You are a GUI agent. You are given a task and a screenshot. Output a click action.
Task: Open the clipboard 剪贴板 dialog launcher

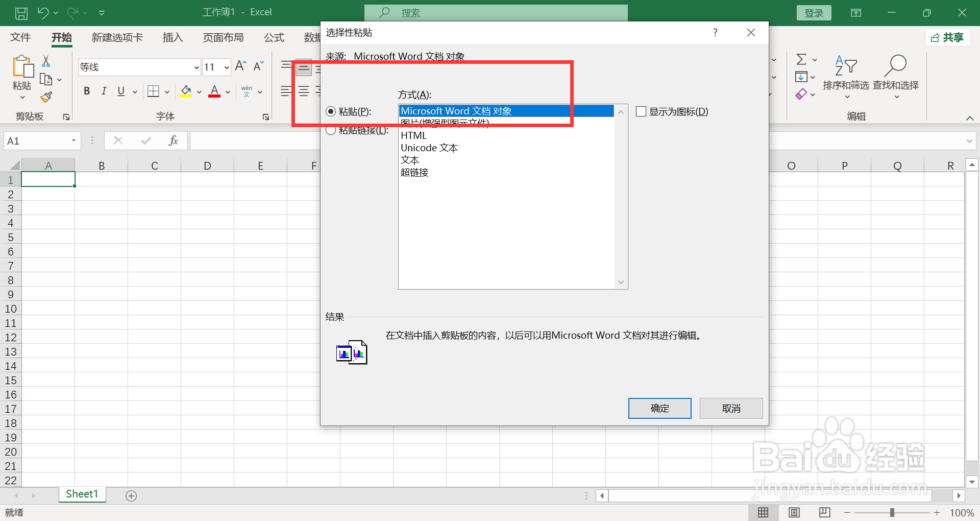pos(66,117)
